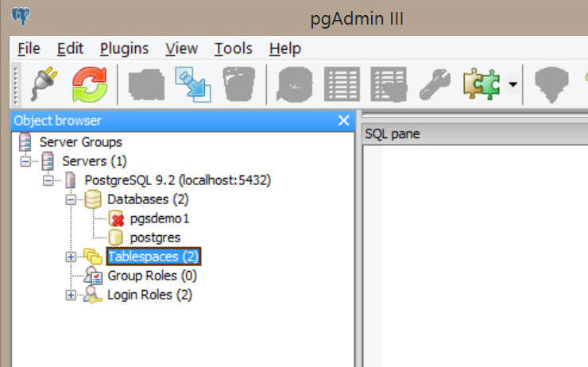Click the Drop object trash icon
This screenshot has width=588, height=367.
tap(239, 84)
